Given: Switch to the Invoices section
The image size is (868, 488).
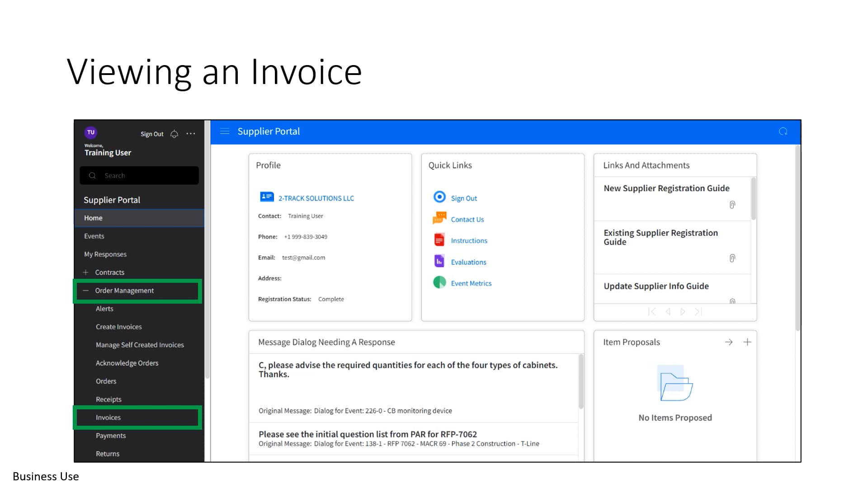Looking at the screenshot, I should [x=108, y=417].
